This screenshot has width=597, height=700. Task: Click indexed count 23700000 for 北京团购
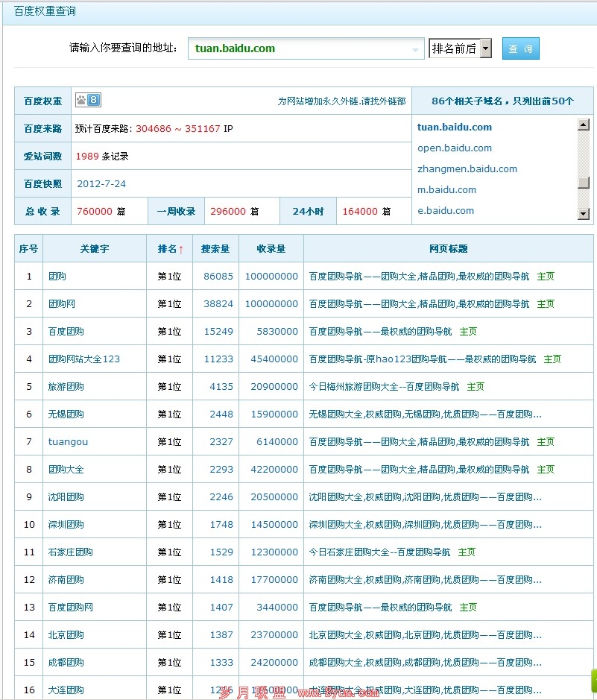pos(274,635)
